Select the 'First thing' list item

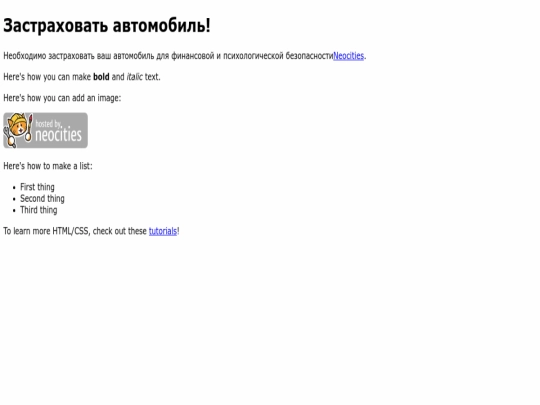click(x=37, y=187)
